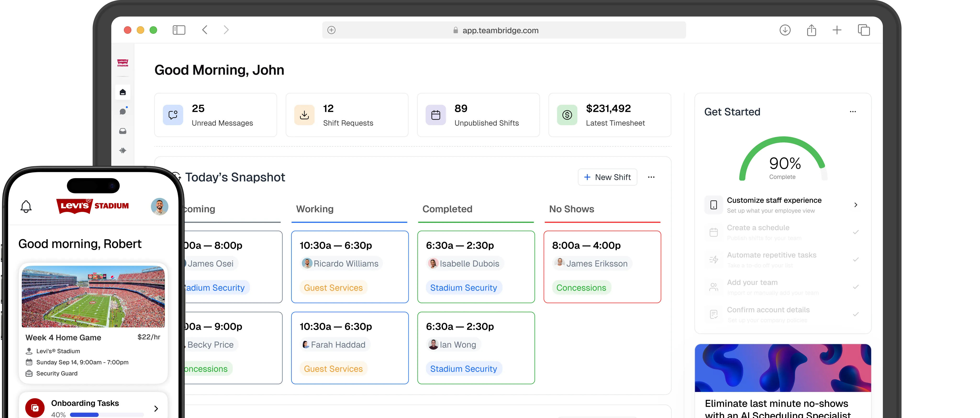The image size is (980, 418).
Task: Open the tab overview icon in Safari
Action: [x=863, y=30]
